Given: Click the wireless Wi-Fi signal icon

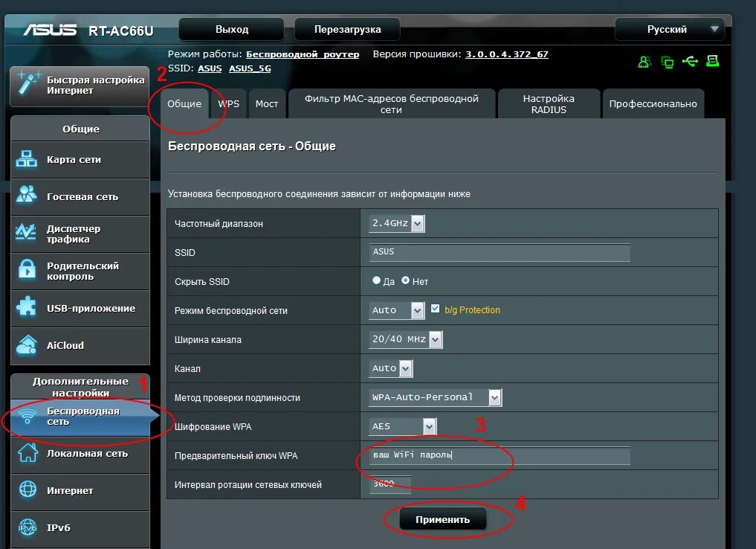Looking at the screenshot, I should (28, 415).
